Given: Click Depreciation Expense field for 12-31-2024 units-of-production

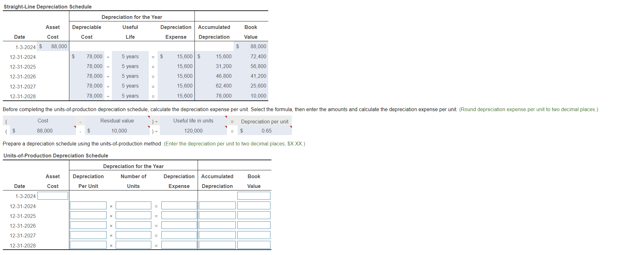Looking at the screenshot, I should click(179, 206).
